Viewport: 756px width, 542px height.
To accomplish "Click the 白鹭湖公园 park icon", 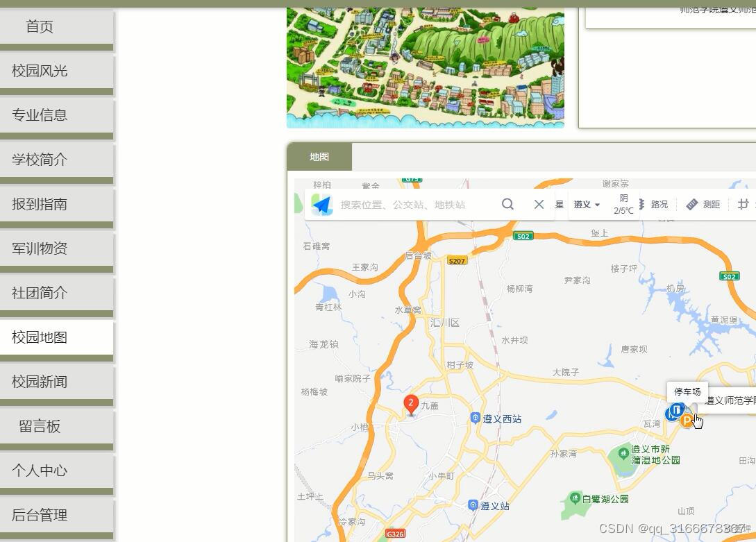I will (x=575, y=497).
